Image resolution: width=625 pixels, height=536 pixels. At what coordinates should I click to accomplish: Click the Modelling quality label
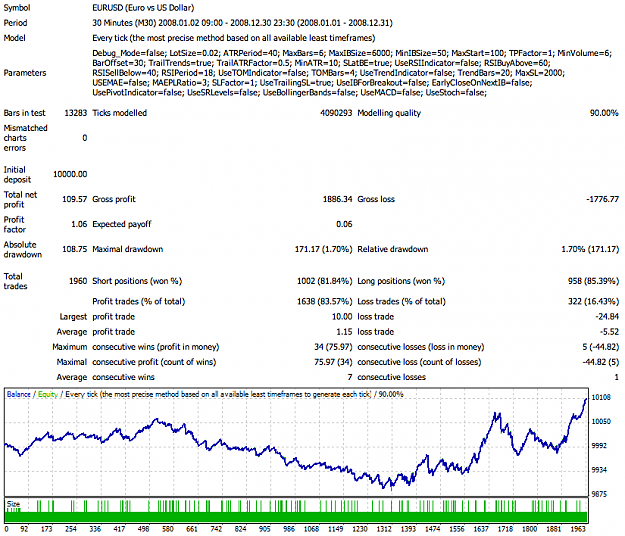coord(389,113)
